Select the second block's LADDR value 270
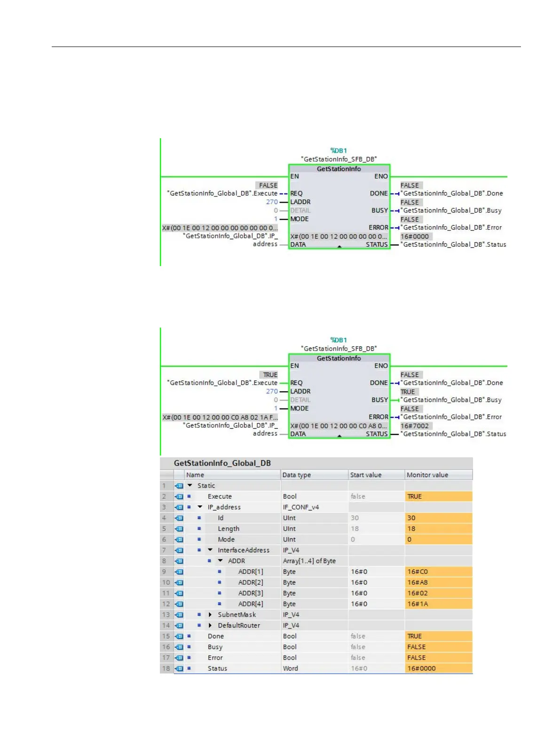This screenshot has width=560, height=746. [x=272, y=392]
